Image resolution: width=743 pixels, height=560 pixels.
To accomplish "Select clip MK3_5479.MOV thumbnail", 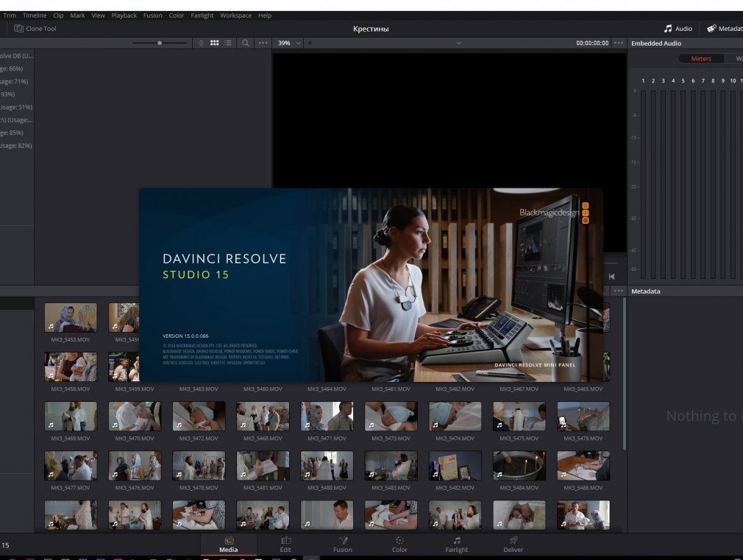I will tap(583, 416).
